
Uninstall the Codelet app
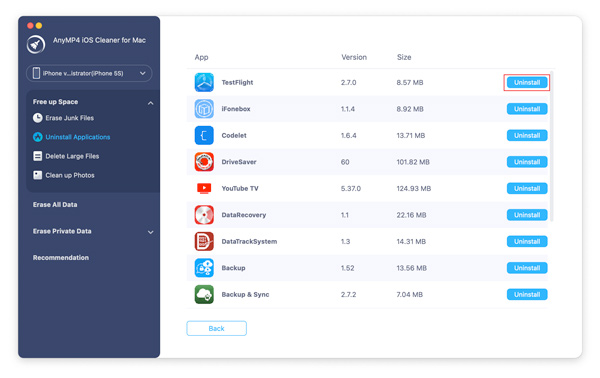527,135
